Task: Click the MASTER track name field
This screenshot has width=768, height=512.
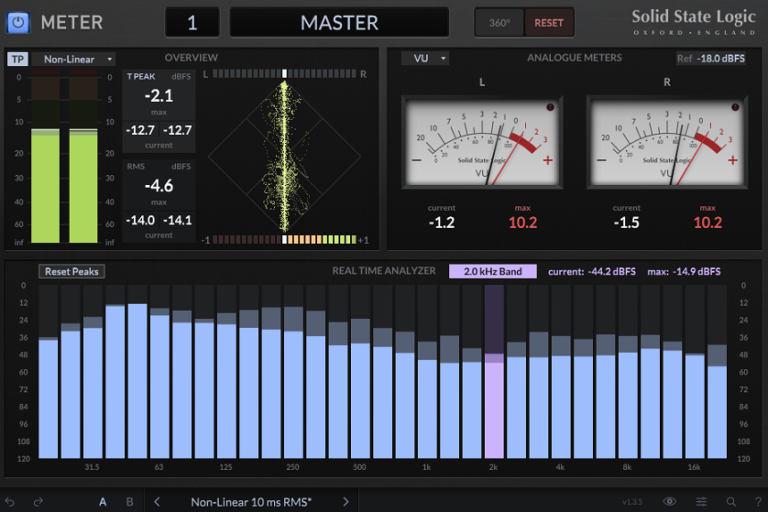Action: click(x=339, y=23)
